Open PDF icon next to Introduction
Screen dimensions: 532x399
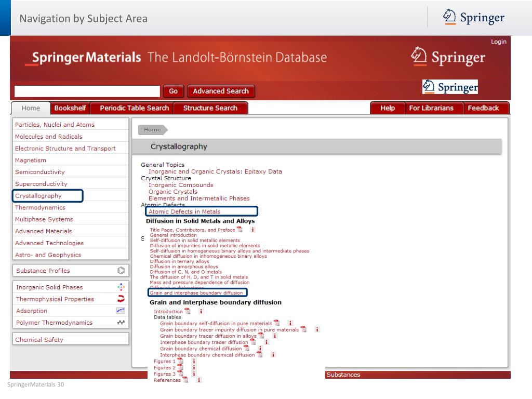[x=187, y=311]
